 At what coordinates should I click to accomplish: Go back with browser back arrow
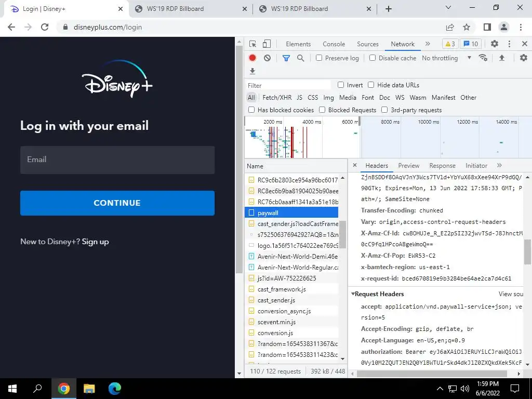click(x=11, y=27)
